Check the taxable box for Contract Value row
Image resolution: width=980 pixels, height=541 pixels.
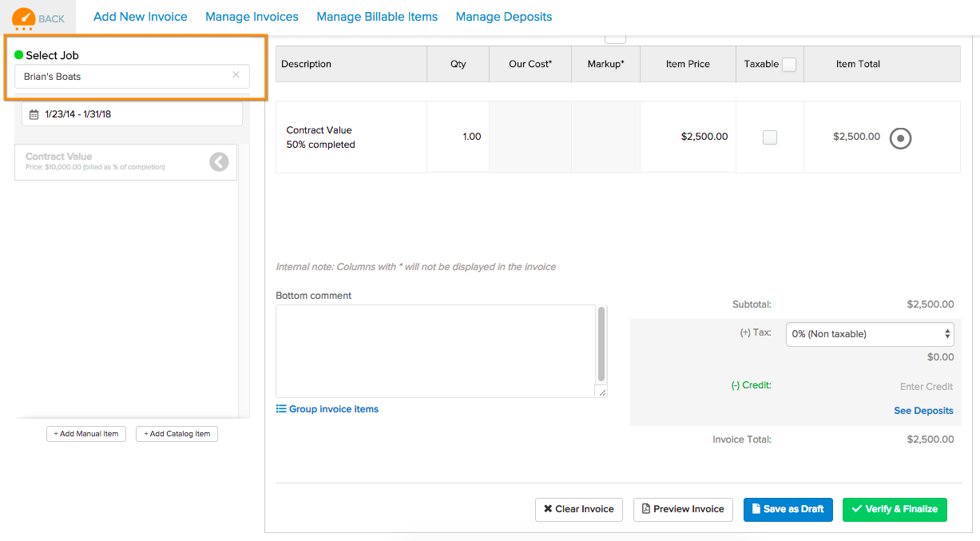tap(770, 137)
